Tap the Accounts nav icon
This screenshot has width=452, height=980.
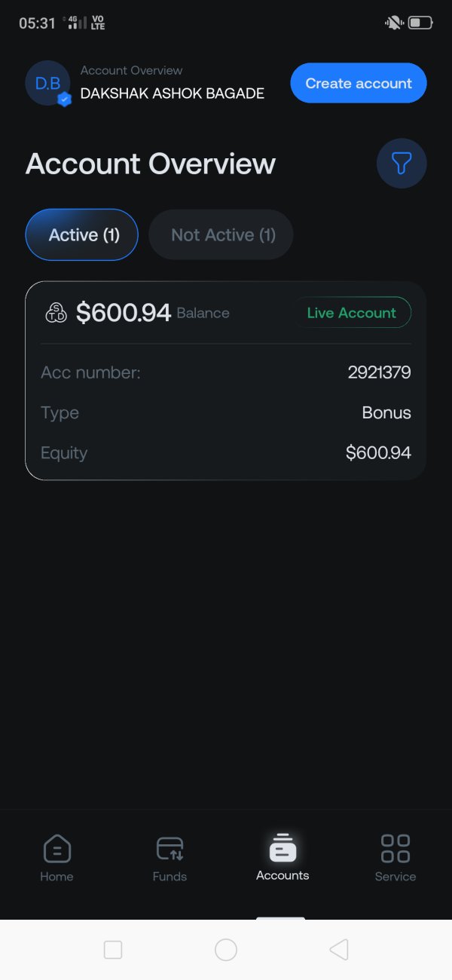click(x=282, y=848)
